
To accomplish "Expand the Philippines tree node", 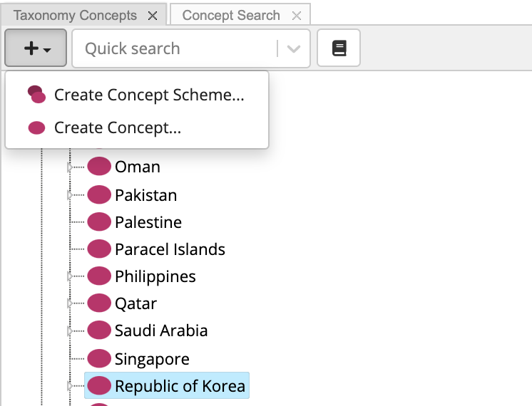I will (70, 276).
